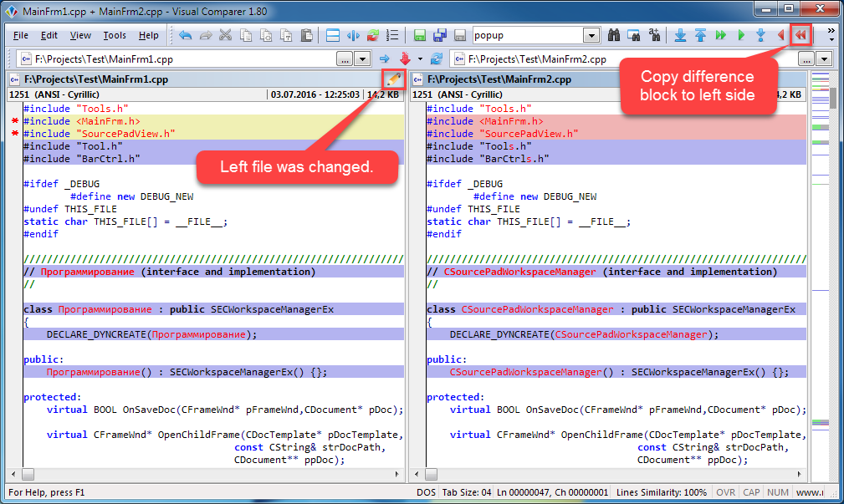Expand the search box dropdown showing popup

591,36
